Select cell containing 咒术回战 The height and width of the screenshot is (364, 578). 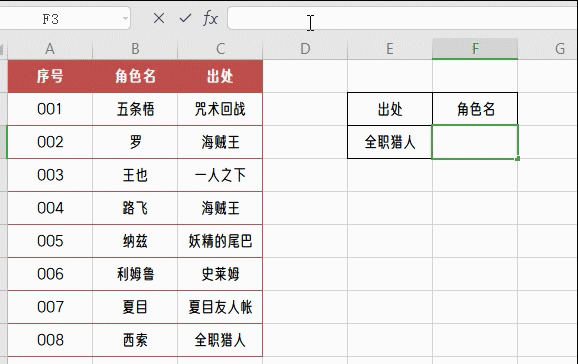click(x=220, y=109)
